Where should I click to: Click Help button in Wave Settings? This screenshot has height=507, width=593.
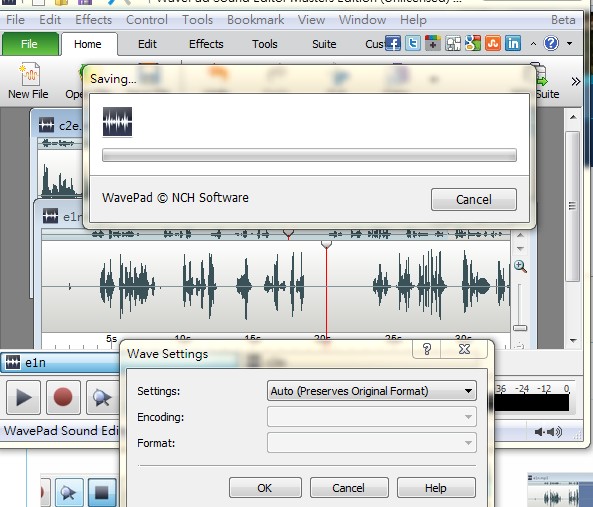[x=436, y=488]
